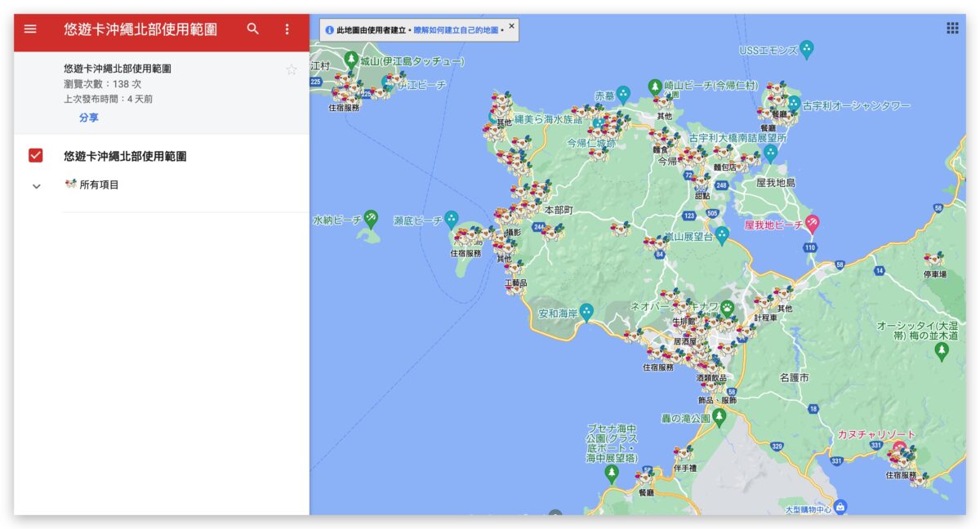Star this map with the star icon
980x529 pixels.
pyautogui.click(x=292, y=70)
